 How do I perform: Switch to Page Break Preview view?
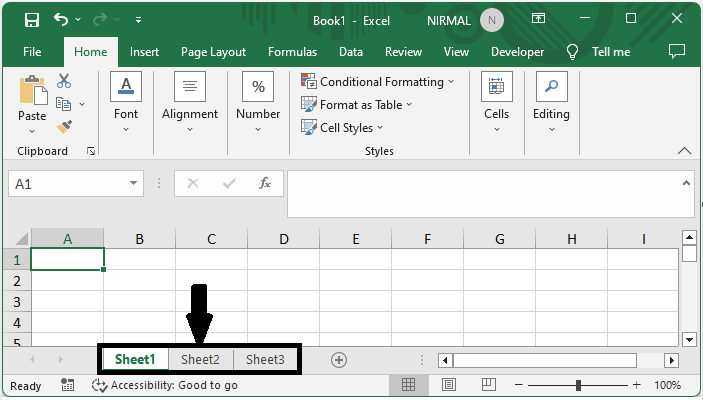point(489,385)
